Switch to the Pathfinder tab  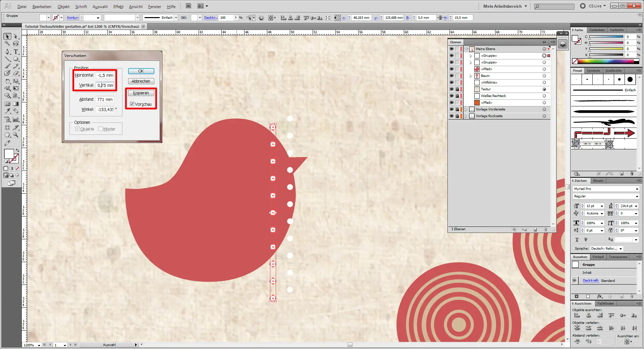point(605,303)
